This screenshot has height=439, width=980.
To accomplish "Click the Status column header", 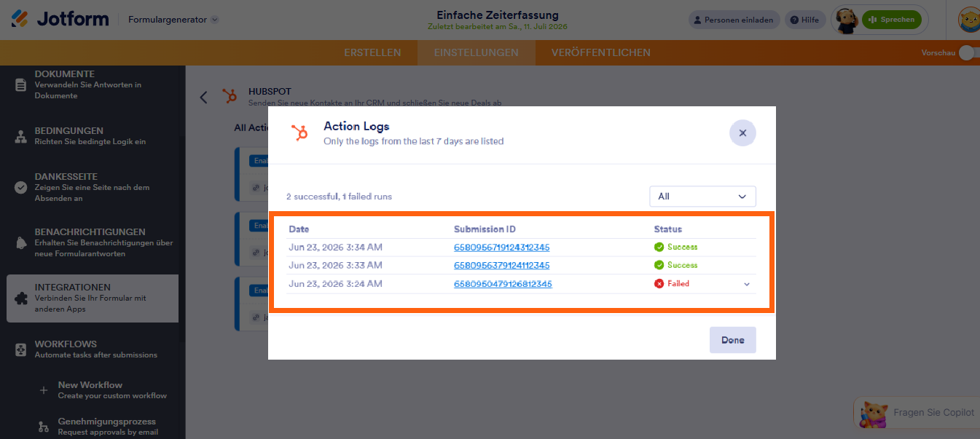I will pyautogui.click(x=668, y=229).
